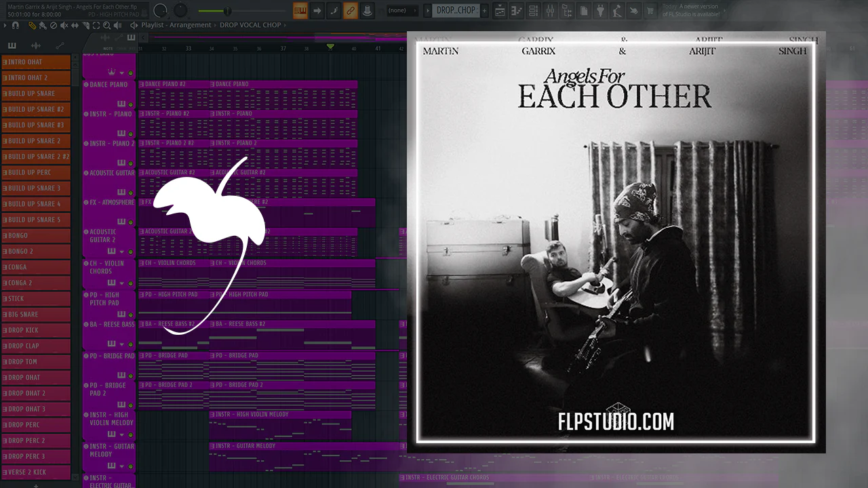Screen dimensions: 868x488
Task: Open the INSTR - HIGH VIOLIN MELODY clip menu
Action: point(212,414)
